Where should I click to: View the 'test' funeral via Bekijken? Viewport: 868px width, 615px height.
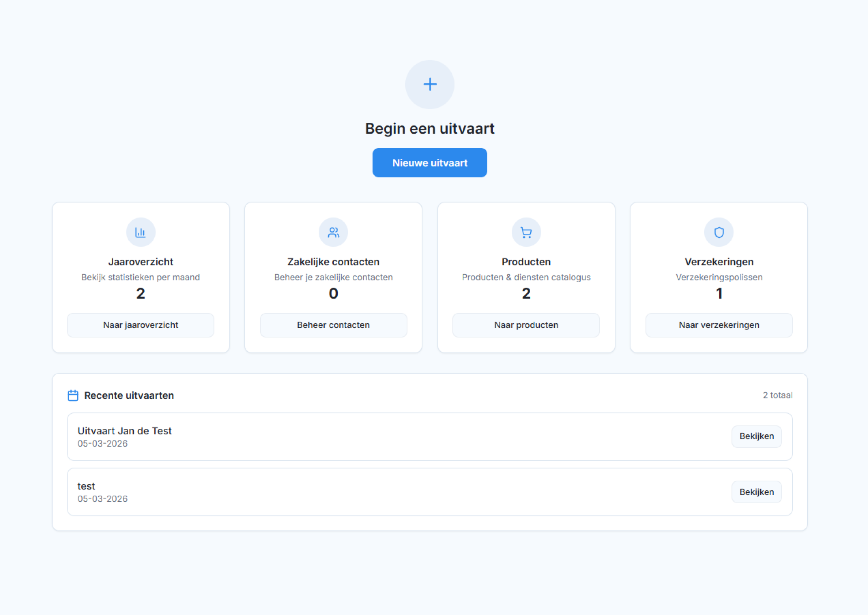pyautogui.click(x=757, y=492)
